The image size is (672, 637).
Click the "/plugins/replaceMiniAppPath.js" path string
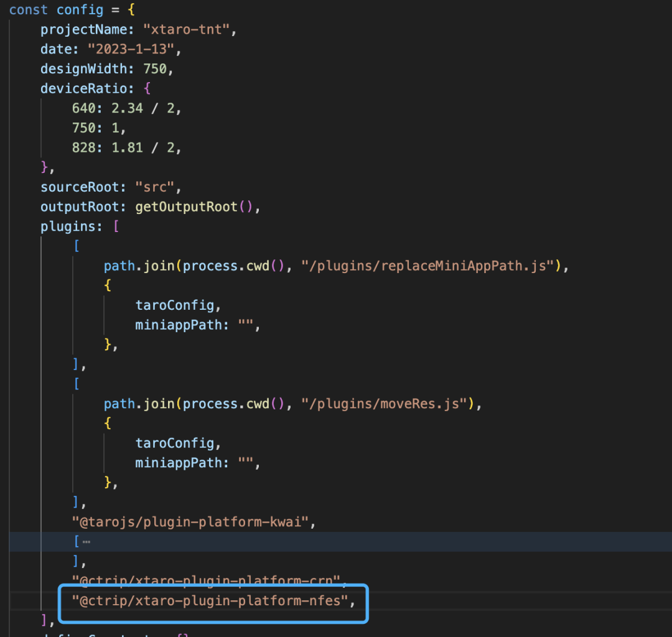tap(428, 266)
